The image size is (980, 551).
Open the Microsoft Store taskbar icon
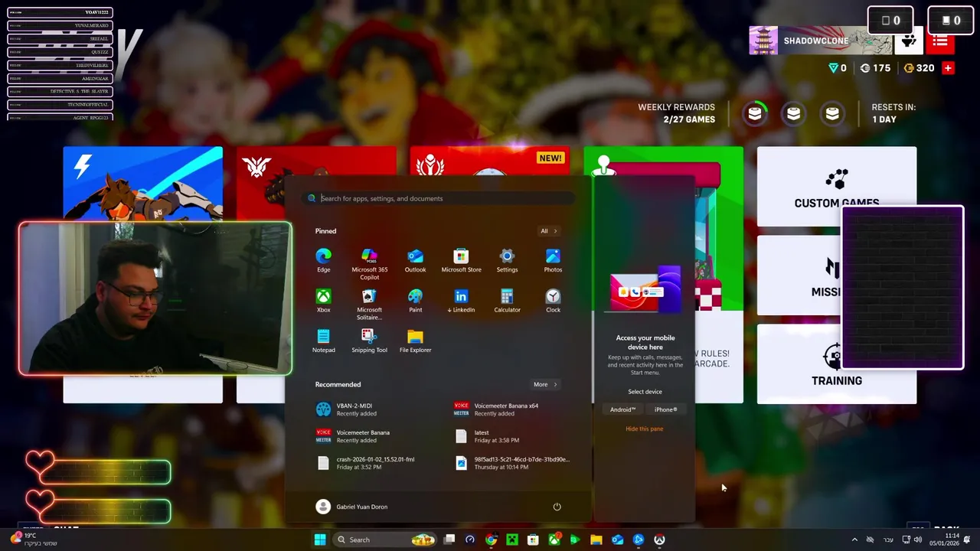pyautogui.click(x=533, y=540)
